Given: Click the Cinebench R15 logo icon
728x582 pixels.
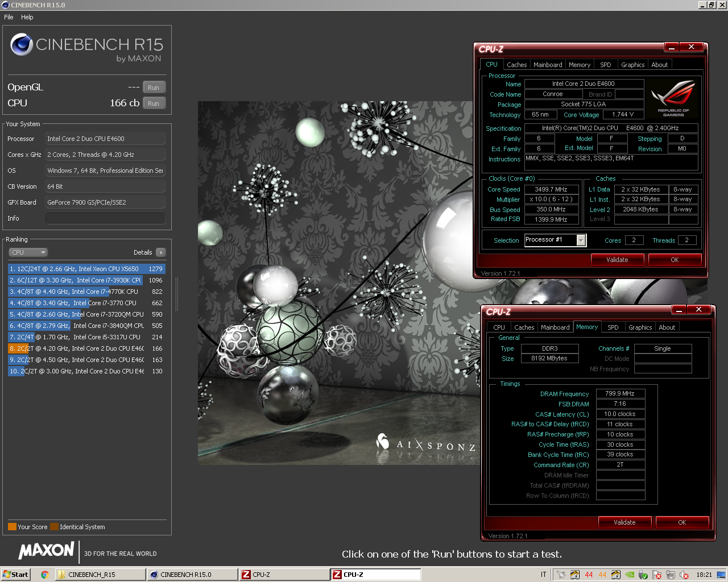Looking at the screenshot, I should pyautogui.click(x=22, y=44).
